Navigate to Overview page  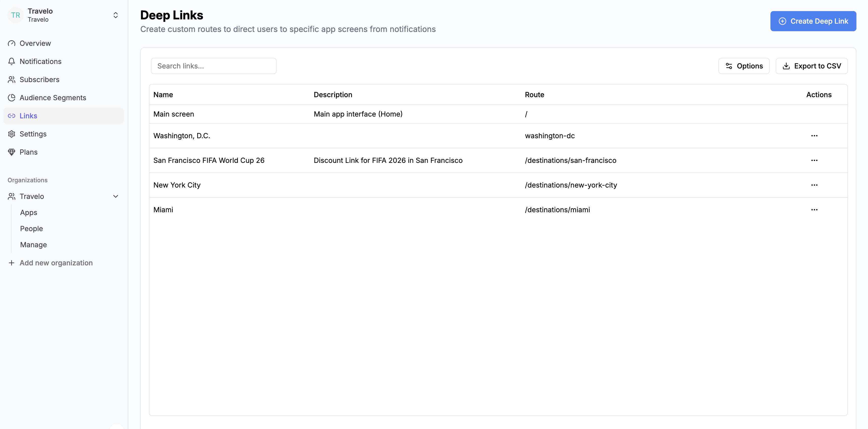(35, 43)
